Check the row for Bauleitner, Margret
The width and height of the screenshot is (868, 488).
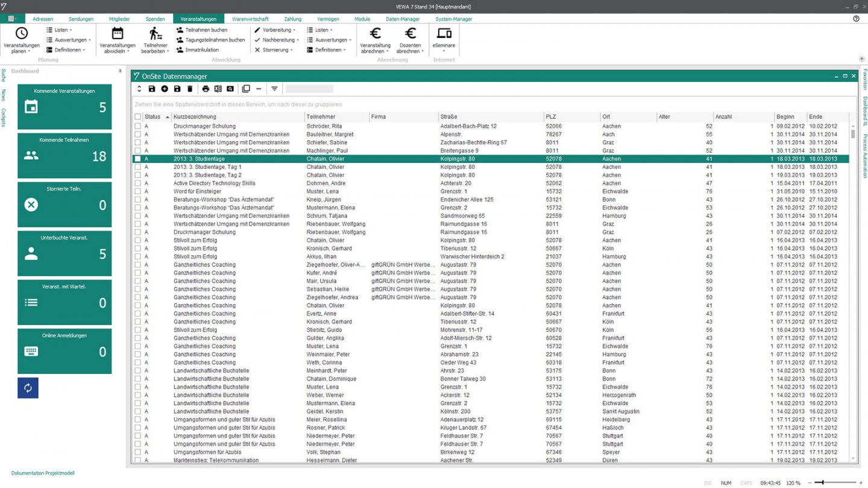point(138,135)
